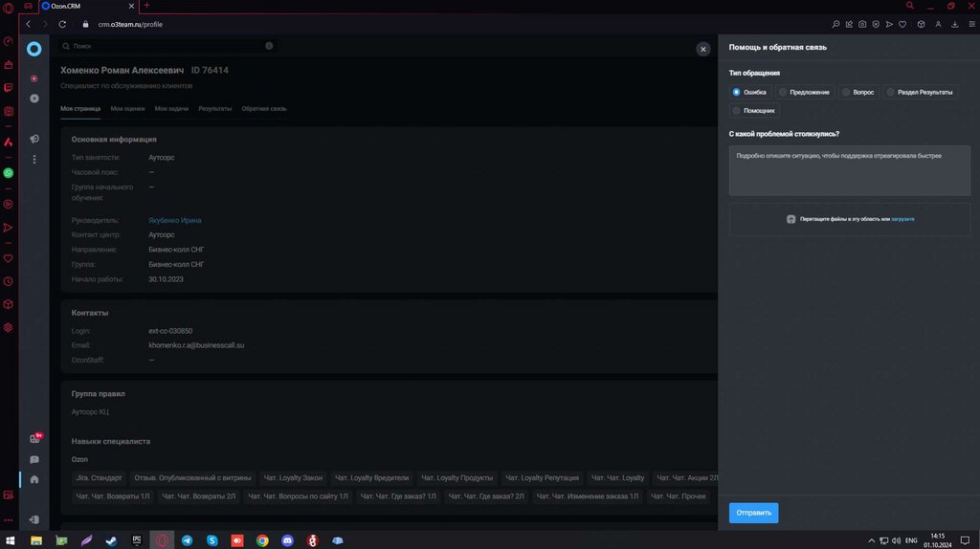The height and width of the screenshot is (549, 980).
Task: Open Opera sidebar bookmarks heart icon
Action: 8,258
